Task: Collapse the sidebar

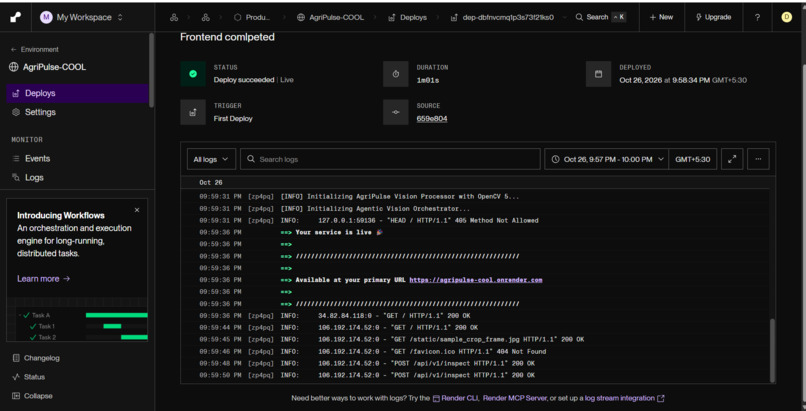Action: [x=32, y=396]
